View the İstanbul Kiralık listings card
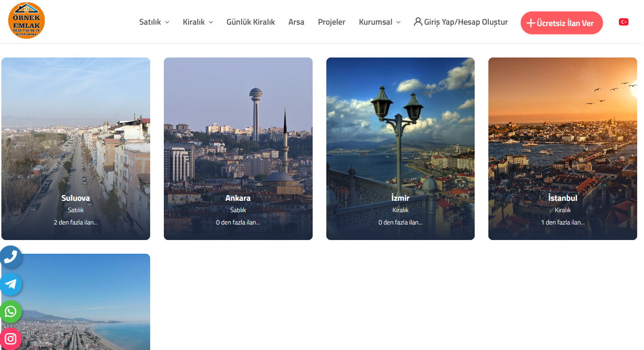This screenshot has width=644, height=350. (562, 149)
